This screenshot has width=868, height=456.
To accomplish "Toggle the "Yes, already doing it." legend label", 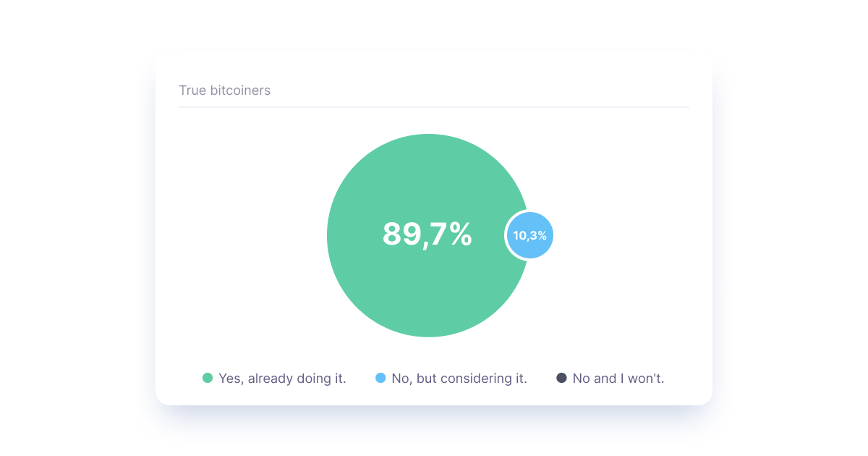I will [x=282, y=378].
